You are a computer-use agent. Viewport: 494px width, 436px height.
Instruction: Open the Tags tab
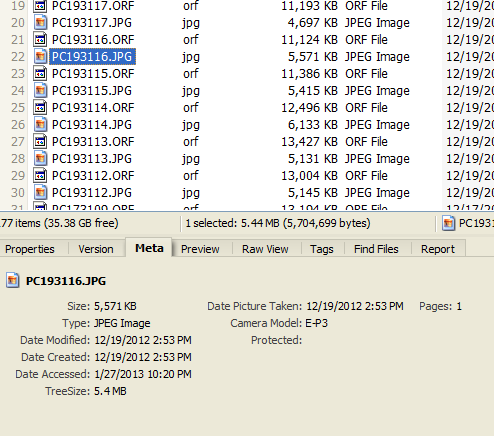(322, 249)
